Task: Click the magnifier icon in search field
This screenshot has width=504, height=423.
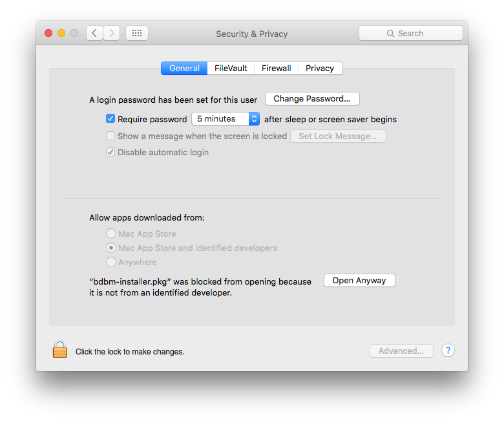Action: [390, 34]
